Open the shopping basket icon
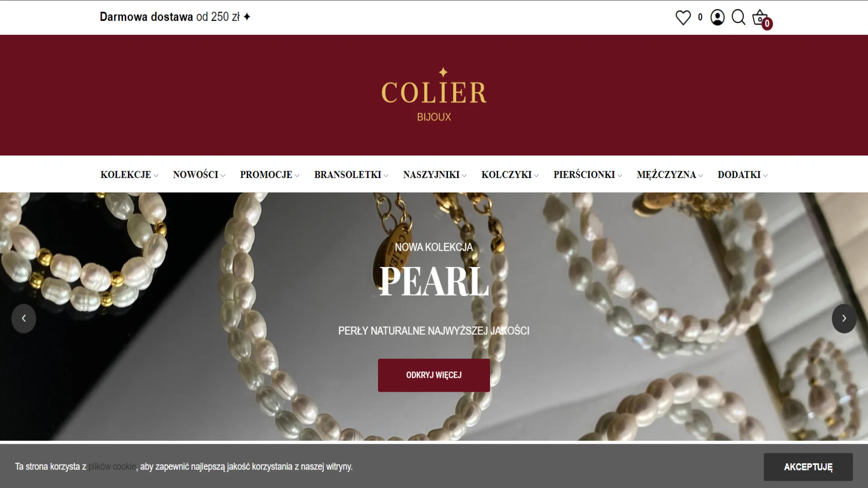The image size is (868, 488). [759, 18]
